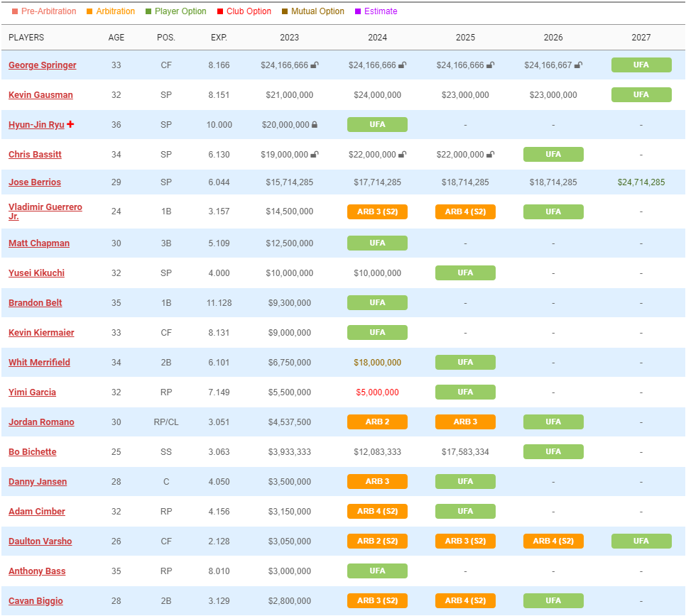686x616 pixels.
Task: Click Yimi Garcia's red $5,000,000 club option
Action: (x=377, y=392)
